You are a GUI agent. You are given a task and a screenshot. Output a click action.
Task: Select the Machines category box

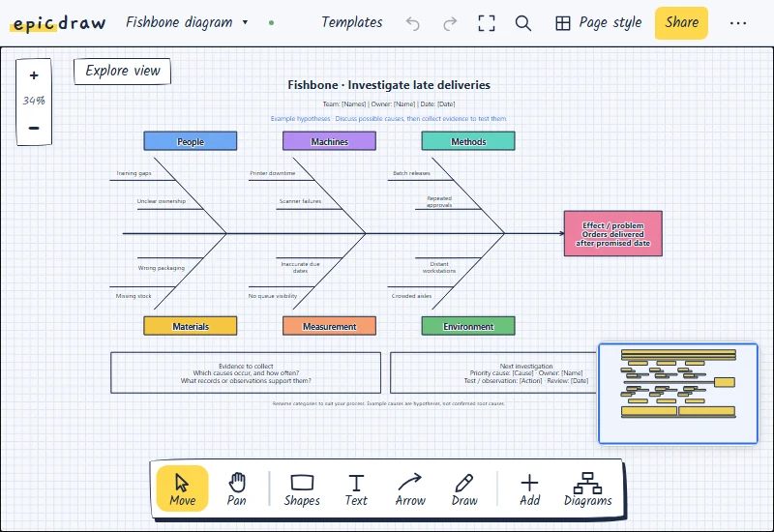[x=329, y=141]
